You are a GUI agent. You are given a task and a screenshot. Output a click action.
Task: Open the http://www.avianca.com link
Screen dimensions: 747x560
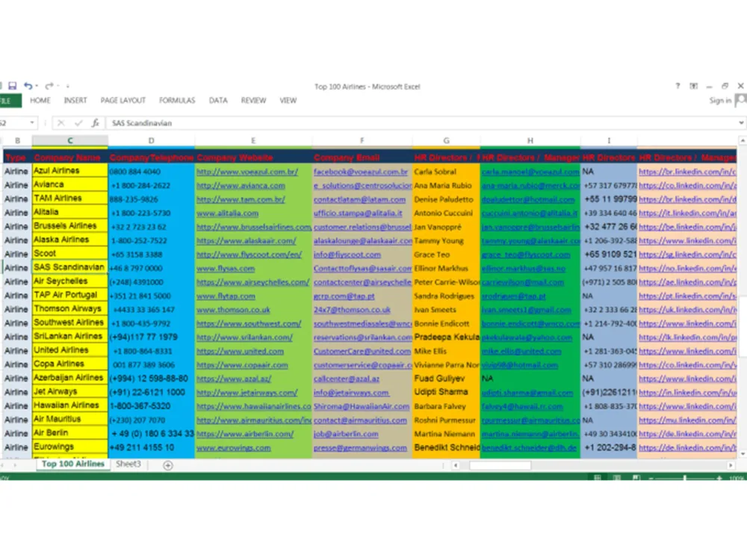pos(241,186)
